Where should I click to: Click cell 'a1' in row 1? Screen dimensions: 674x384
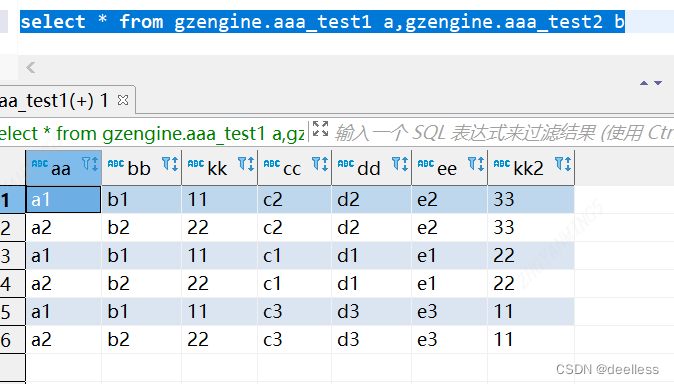pos(64,200)
